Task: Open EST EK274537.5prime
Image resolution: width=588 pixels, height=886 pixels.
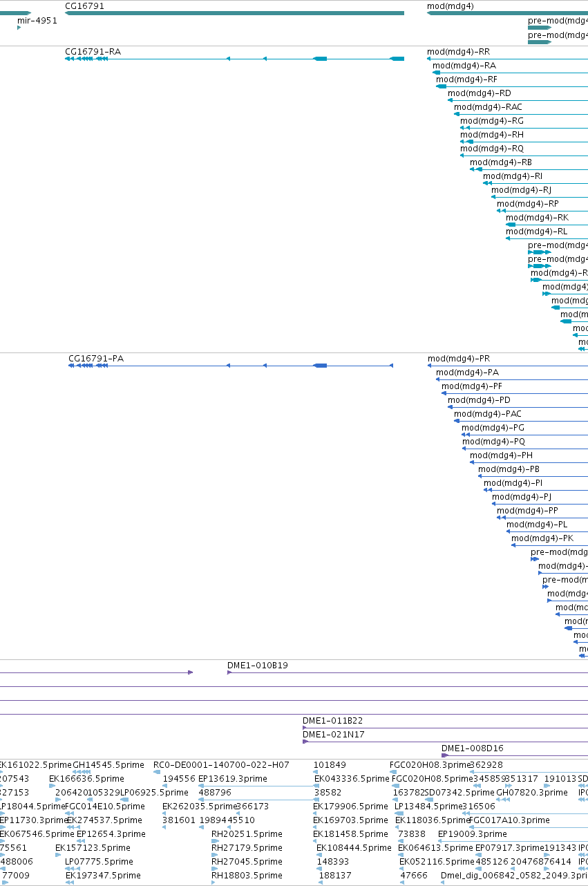Action: [x=104, y=820]
